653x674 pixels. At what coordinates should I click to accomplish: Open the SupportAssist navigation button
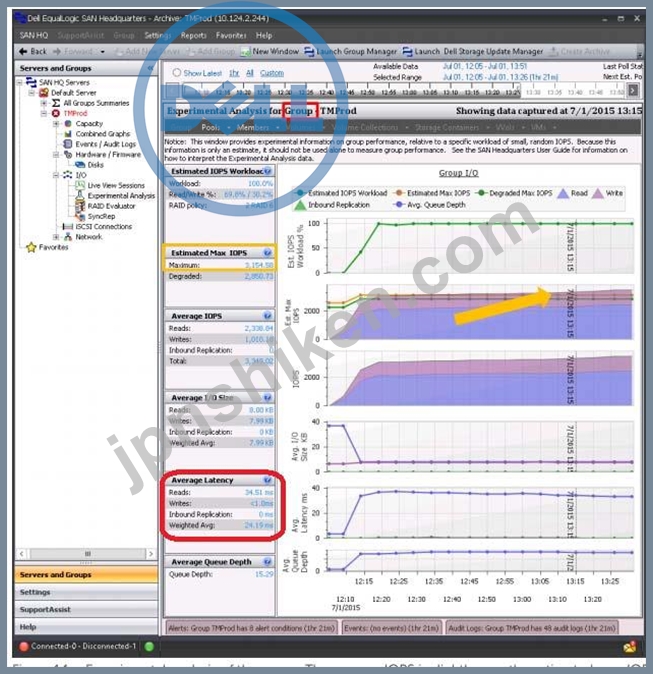(x=86, y=610)
